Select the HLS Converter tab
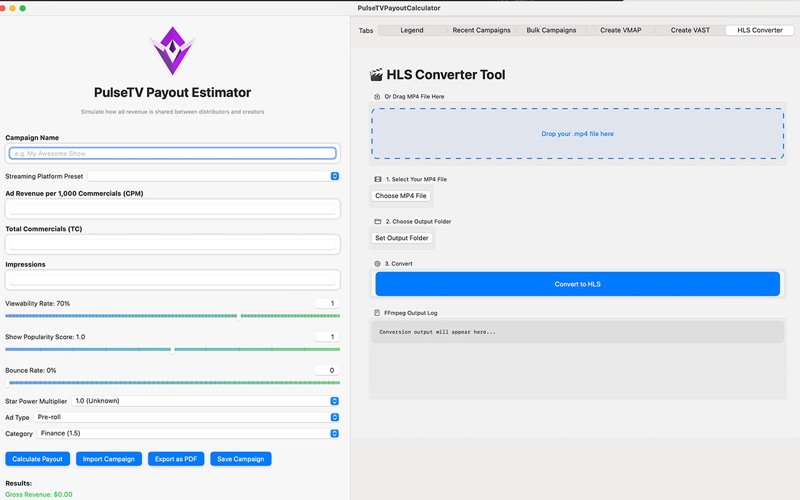The image size is (800, 500). tap(760, 30)
